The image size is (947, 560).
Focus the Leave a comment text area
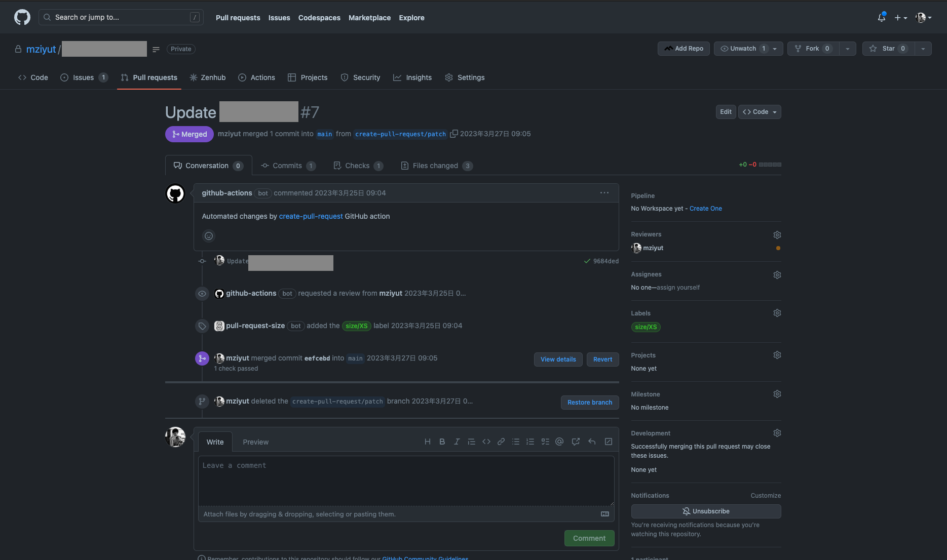[x=406, y=481]
